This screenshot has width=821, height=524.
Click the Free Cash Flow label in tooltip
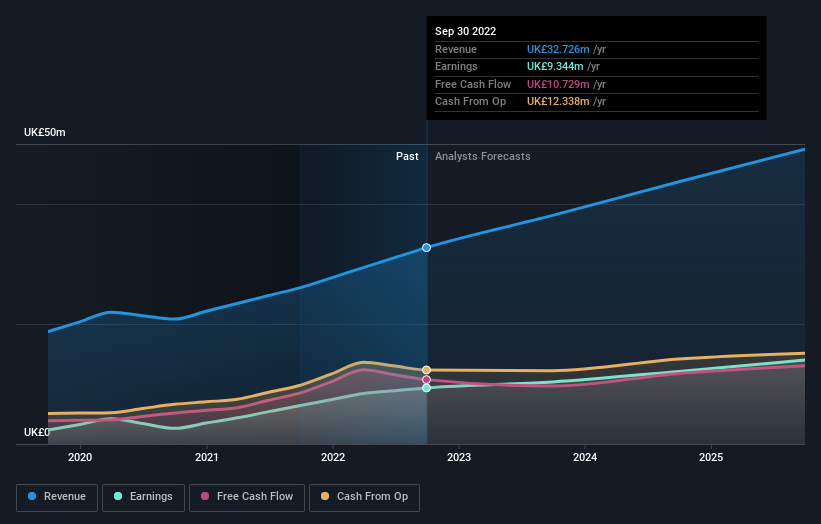(473, 84)
